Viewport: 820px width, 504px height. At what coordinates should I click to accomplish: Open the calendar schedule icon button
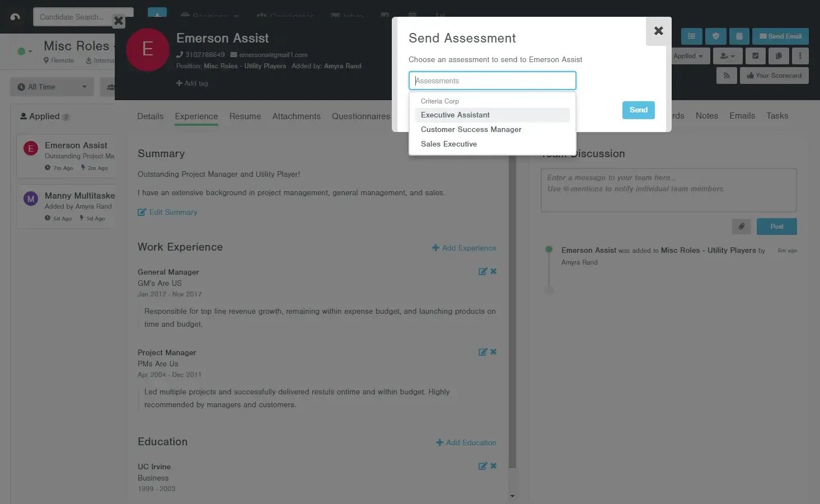coord(739,36)
